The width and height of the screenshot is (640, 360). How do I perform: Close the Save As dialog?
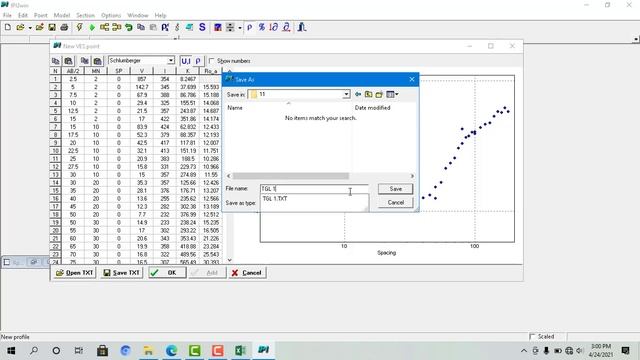pos(412,79)
